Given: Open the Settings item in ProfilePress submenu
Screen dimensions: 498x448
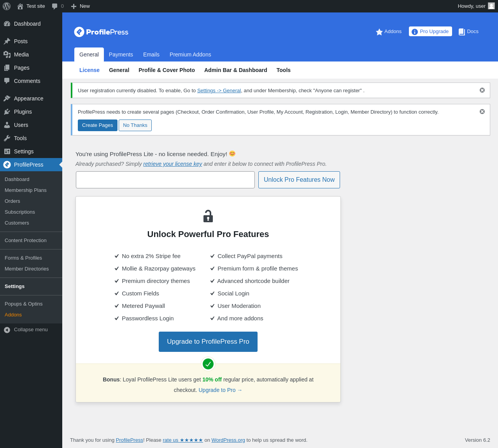Looking at the screenshot, I should pyautogui.click(x=15, y=286).
